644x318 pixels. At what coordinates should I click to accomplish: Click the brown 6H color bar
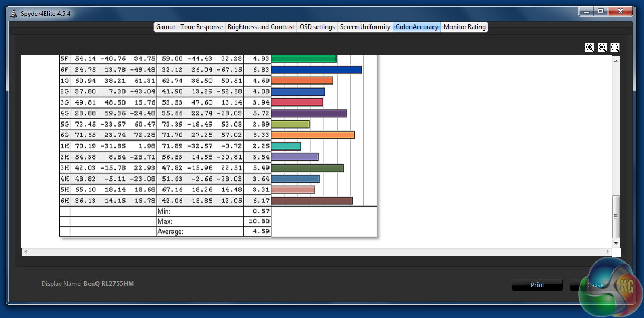point(312,200)
